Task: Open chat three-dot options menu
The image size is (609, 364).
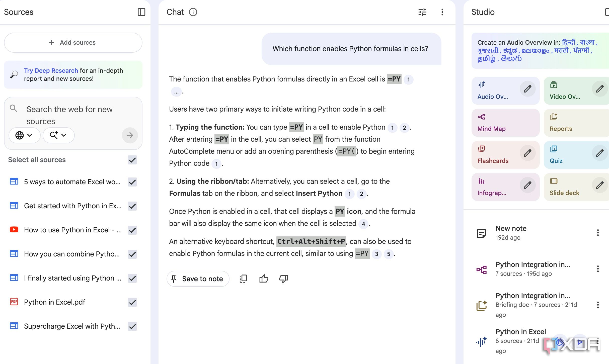Action: coord(442,12)
